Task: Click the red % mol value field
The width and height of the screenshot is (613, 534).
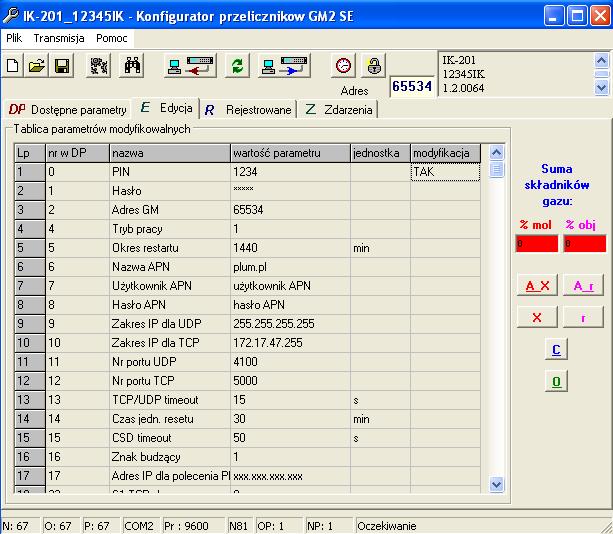Action: click(537, 244)
